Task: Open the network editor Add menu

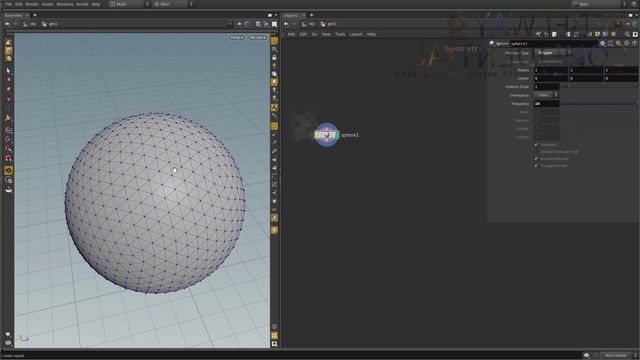Action: pos(291,34)
